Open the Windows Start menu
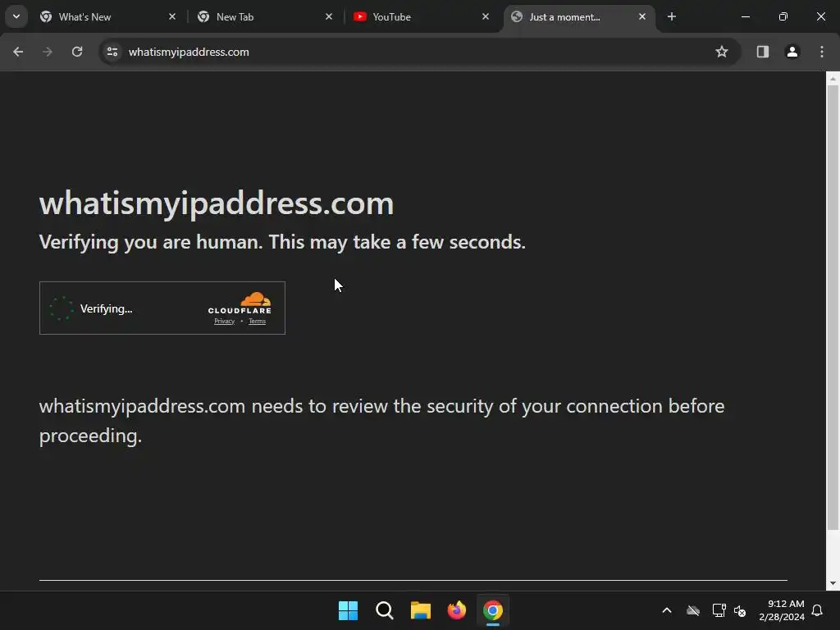 [348, 610]
